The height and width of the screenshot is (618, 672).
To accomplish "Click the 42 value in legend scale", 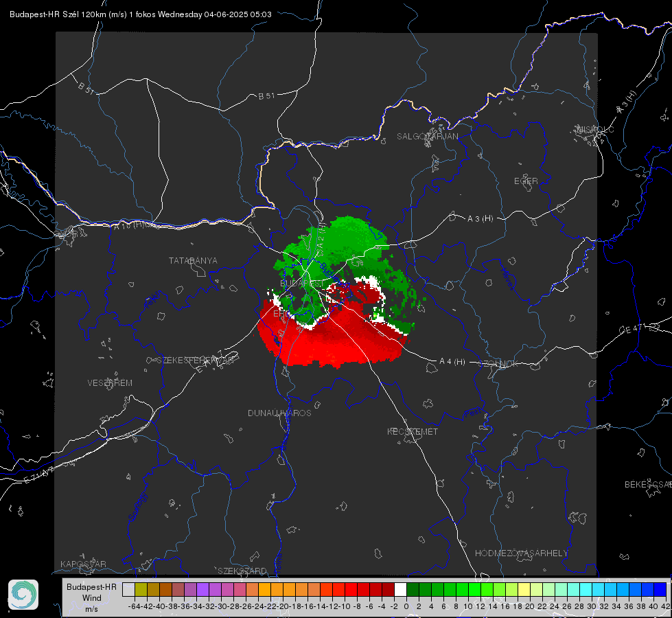I will coord(666,606).
